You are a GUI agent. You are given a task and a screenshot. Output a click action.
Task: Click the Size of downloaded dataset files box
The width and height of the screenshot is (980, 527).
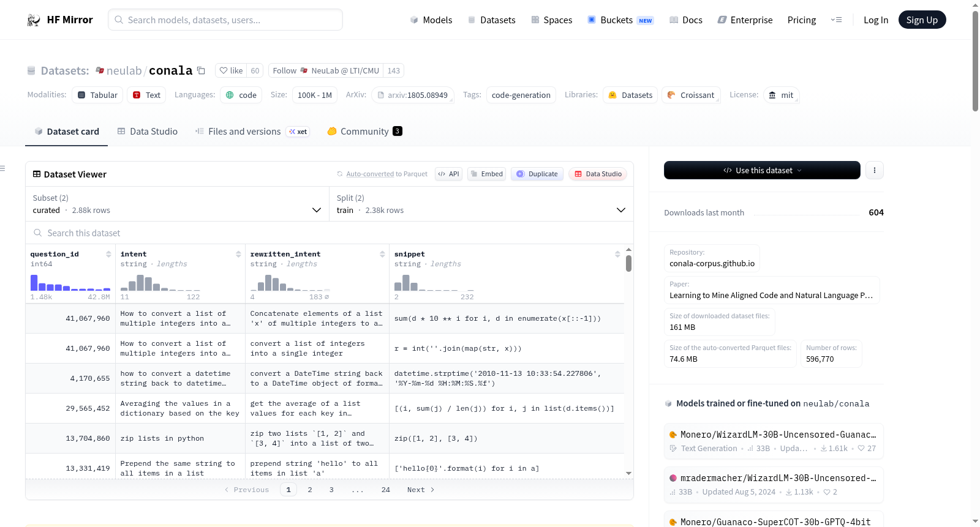(x=719, y=322)
